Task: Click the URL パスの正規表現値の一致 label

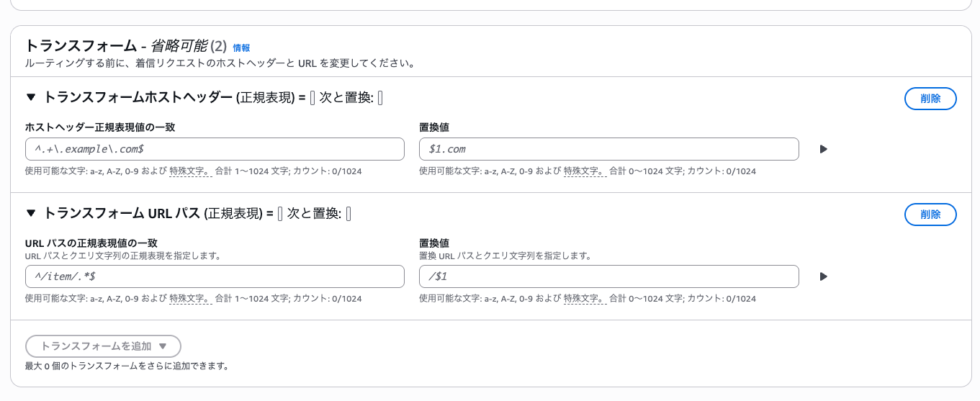Action: pyautogui.click(x=91, y=243)
